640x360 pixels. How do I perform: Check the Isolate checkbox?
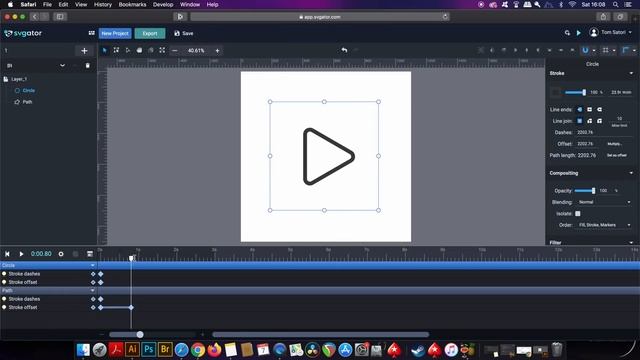578,213
